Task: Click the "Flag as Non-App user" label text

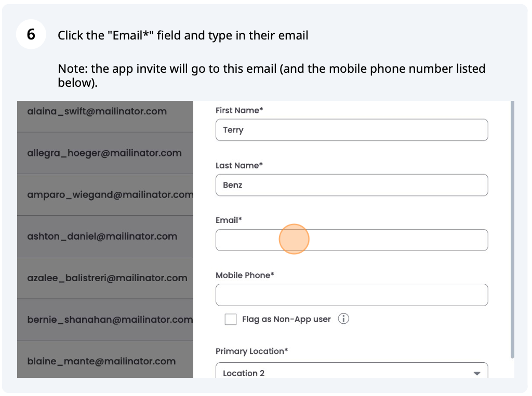Action: [x=286, y=320]
